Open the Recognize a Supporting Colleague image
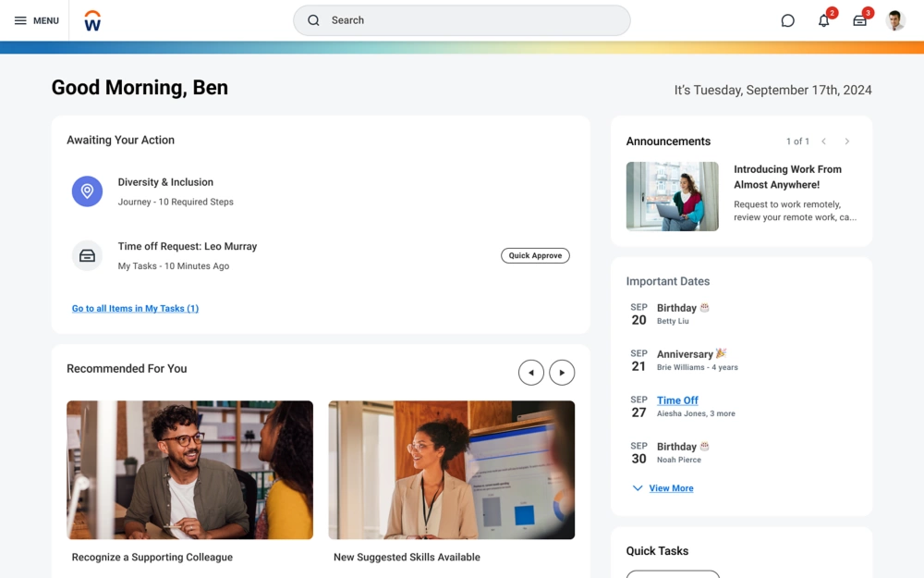Image resolution: width=924 pixels, height=578 pixels. [x=189, y=470]
